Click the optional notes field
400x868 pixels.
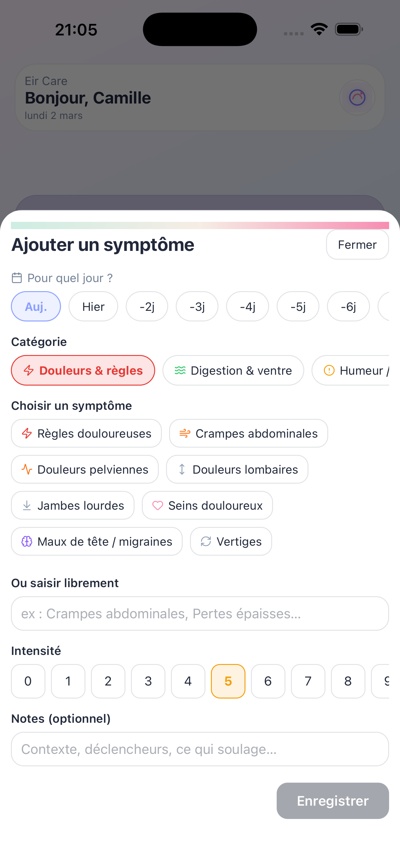200,749
